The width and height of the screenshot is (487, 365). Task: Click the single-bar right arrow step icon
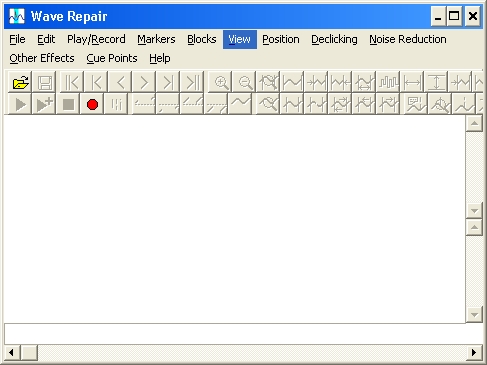[168, 82]
